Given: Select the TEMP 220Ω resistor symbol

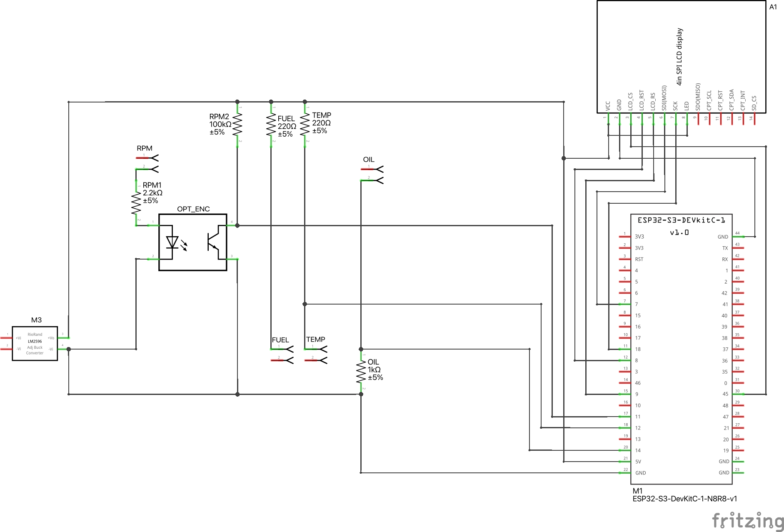Looking at the screenshot, I should click(x=305, y=125).
